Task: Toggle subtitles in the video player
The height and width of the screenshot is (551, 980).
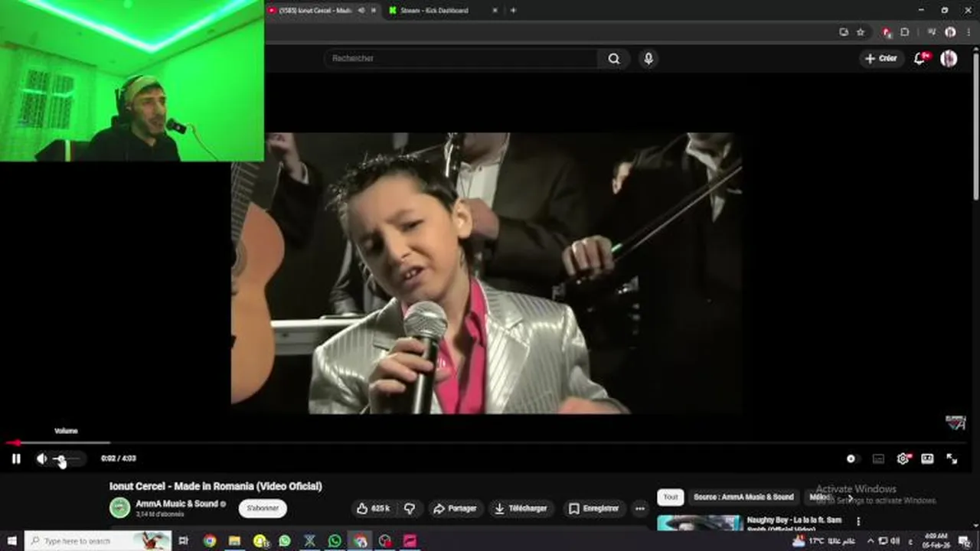Action: click(878, 458)
